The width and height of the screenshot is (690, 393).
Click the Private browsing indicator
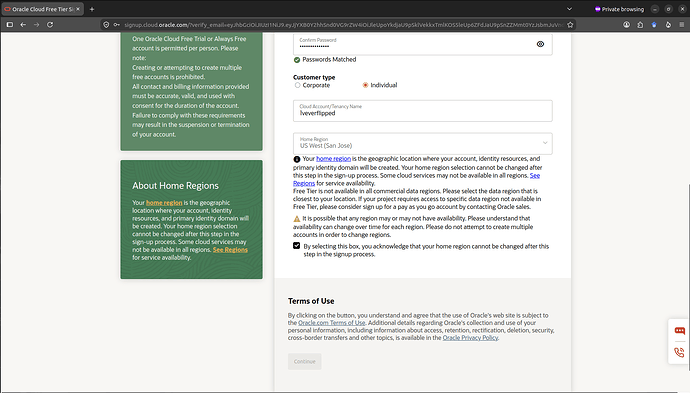coord(619,9)
